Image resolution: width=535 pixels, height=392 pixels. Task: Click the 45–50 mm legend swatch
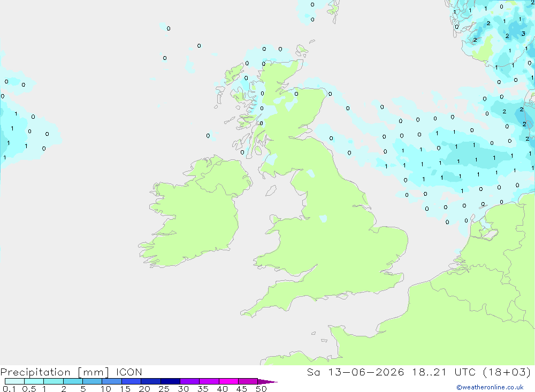coord(248,381)
